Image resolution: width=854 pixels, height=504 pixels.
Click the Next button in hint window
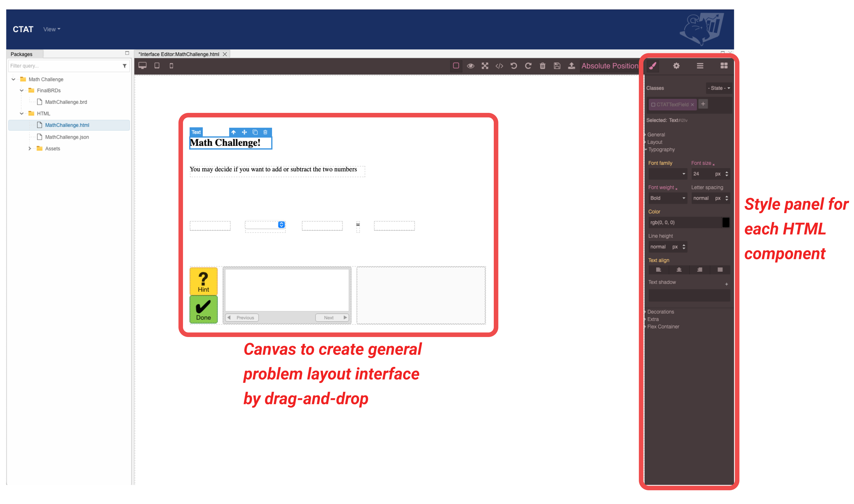332,318
